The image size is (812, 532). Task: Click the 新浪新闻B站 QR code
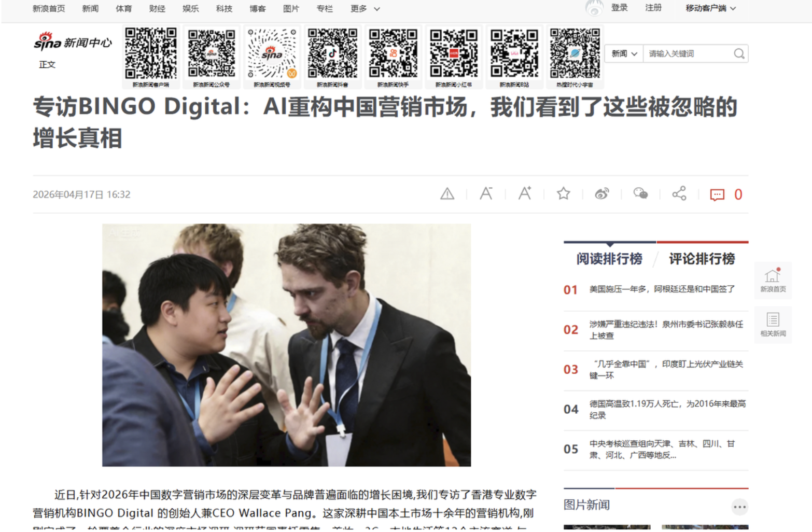(514, 53)
